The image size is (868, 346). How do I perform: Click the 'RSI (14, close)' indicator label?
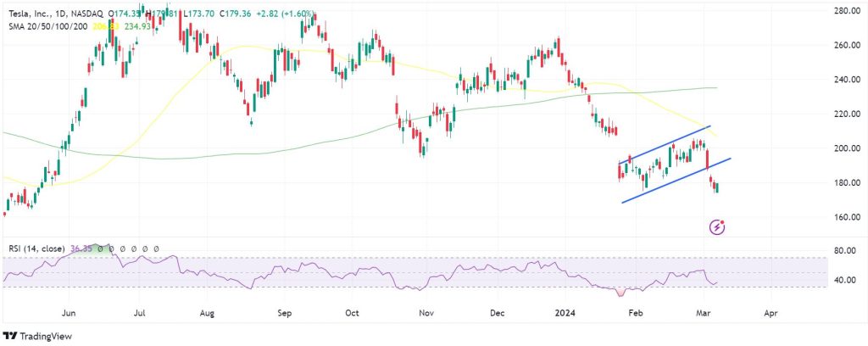click(x=36, y=249)
